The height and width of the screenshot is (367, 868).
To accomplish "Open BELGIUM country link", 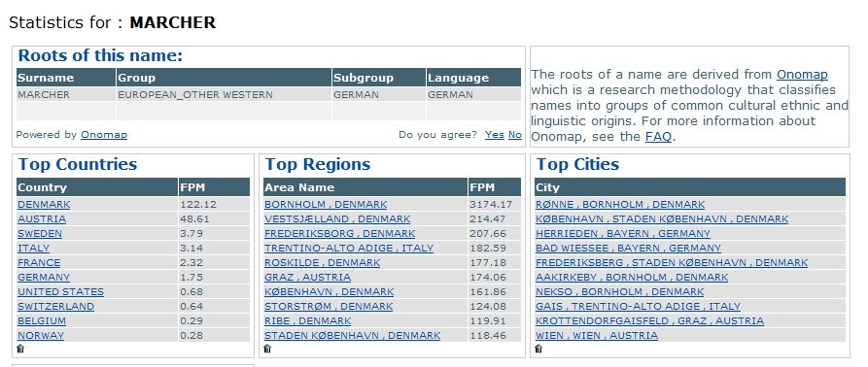I will [42, 320].
